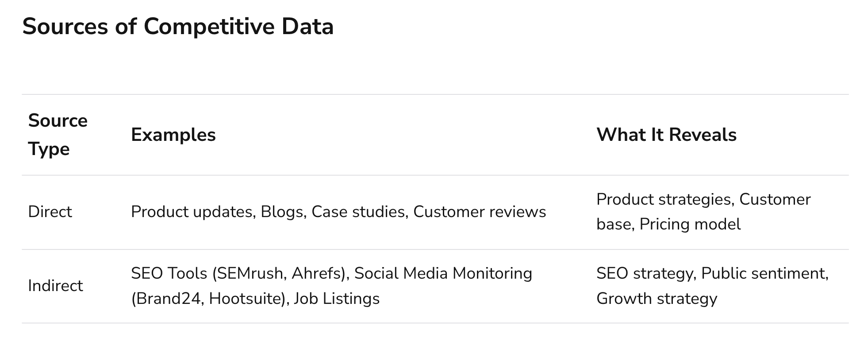Click the What It Reveals header
The image size is (868, 342).
(x=667, y=135)
